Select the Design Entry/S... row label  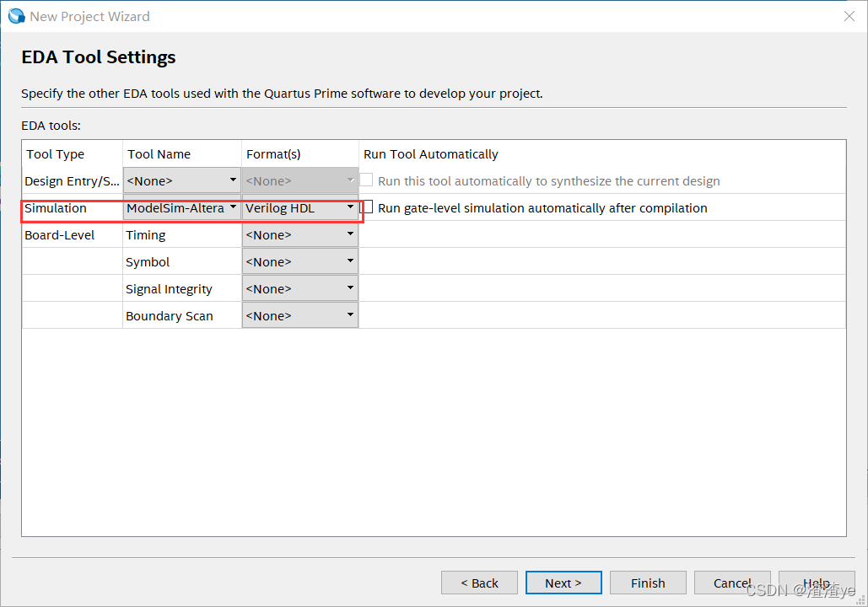click(x=72, y=181)
